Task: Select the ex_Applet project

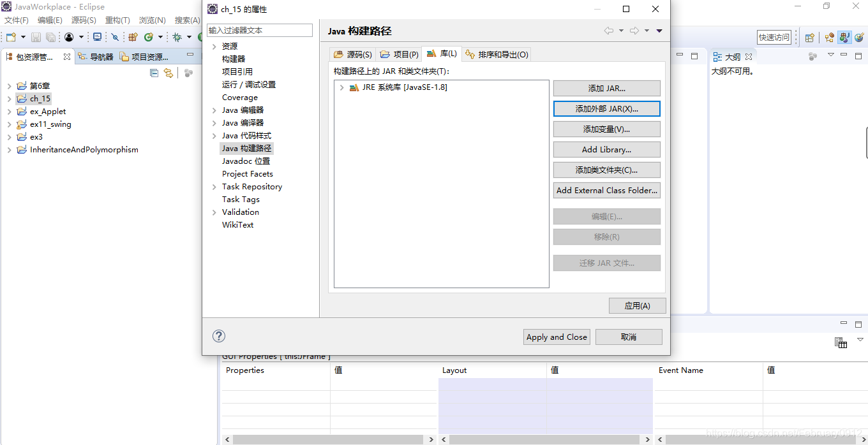Action: click(48, 112)
